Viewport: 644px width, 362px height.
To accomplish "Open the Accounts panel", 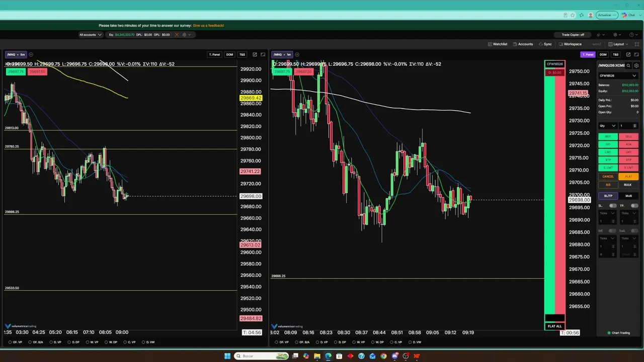I will [523, 44].
